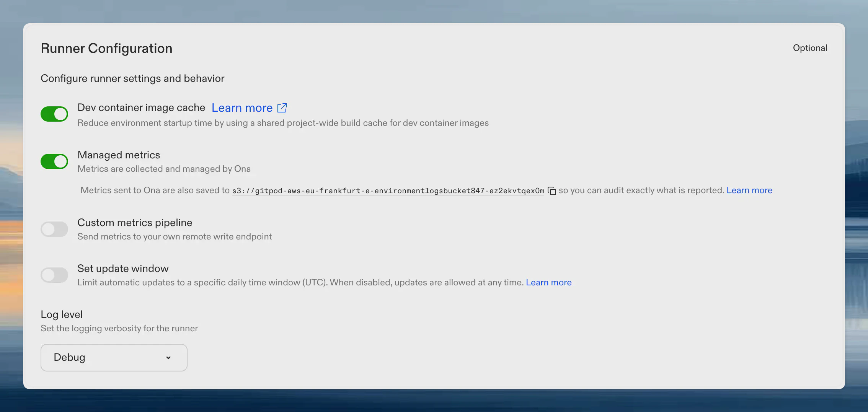
Task: Follow the Learn more link about metrics auditing
Action: pyautogui.click(x=749, y=190)
